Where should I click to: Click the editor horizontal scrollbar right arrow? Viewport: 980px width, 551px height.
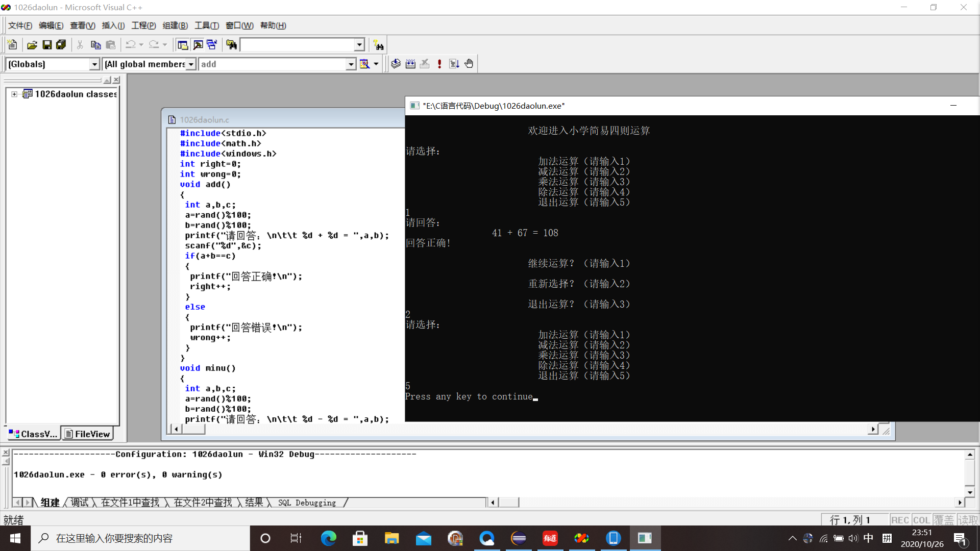coord(873,429)
